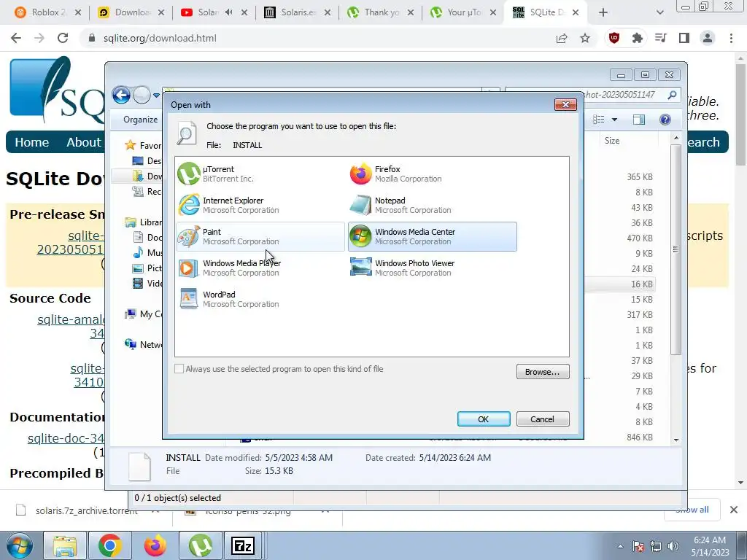Mute the YouTube tab audio icon

click(229, 12)
